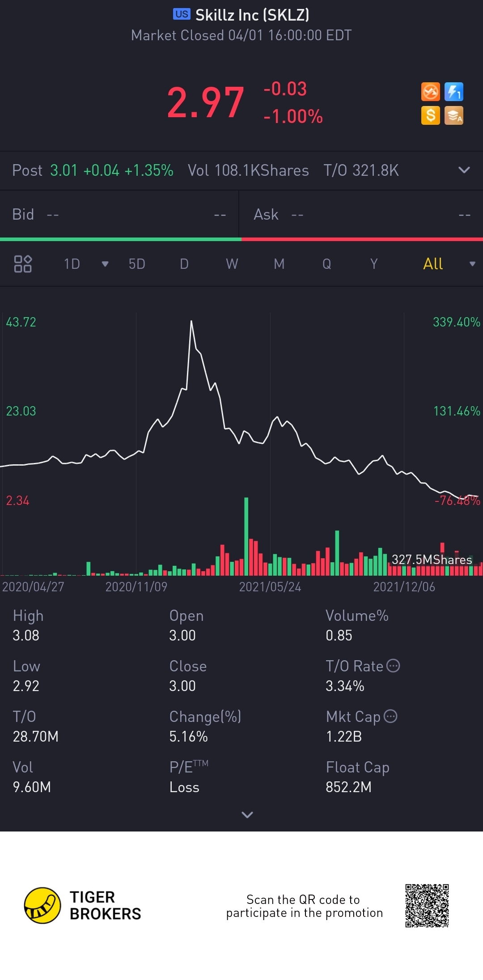Select the Q quarterly chart tab
483x980 pixels.
coord(327,264)
